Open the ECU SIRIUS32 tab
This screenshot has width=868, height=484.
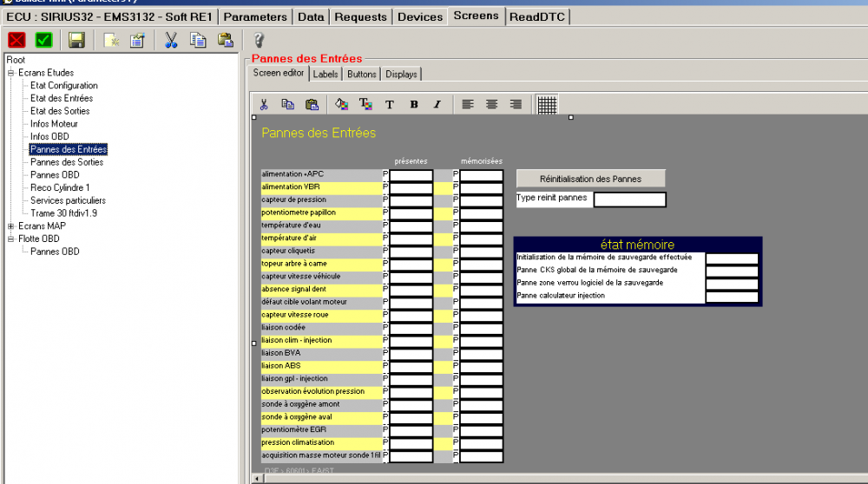coord(109,17)
